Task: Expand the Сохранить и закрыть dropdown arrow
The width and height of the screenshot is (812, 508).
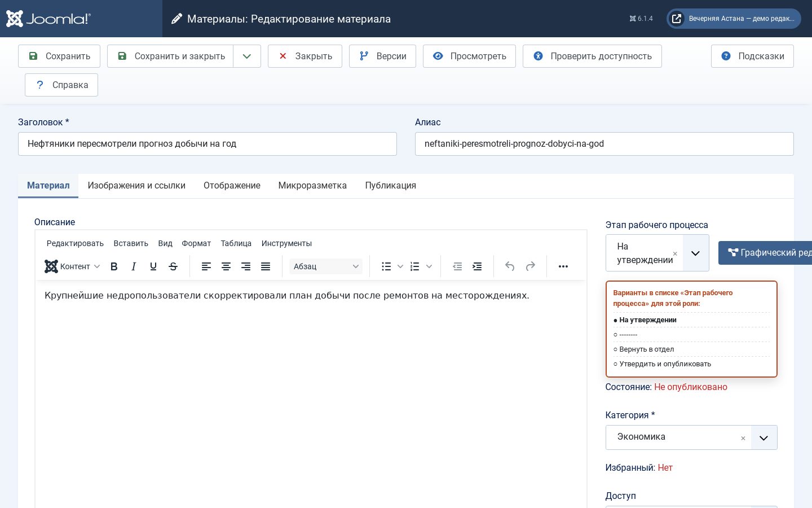Action: click(247, 56)
